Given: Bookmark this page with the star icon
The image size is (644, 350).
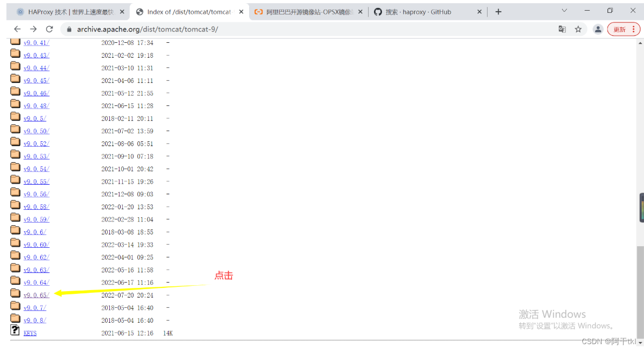Looking at the screenshot, I should pos(578,29).
